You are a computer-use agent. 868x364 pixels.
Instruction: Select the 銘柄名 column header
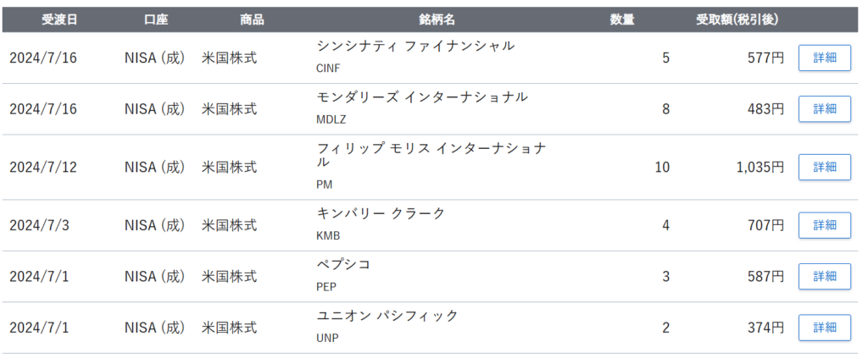(x=437, y=19)
